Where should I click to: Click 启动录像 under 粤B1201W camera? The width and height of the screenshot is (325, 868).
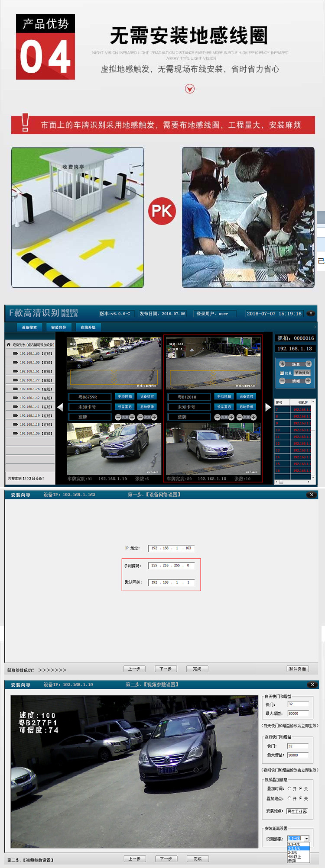246,407
